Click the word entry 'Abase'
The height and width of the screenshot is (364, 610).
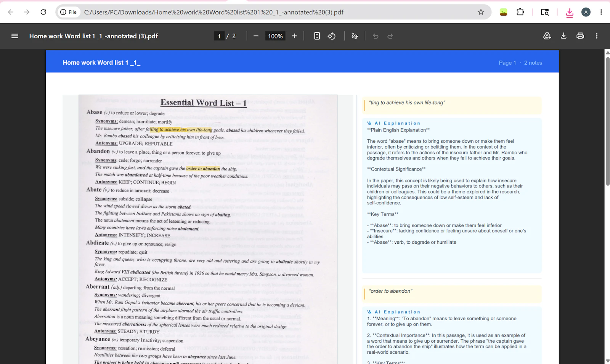94,112
